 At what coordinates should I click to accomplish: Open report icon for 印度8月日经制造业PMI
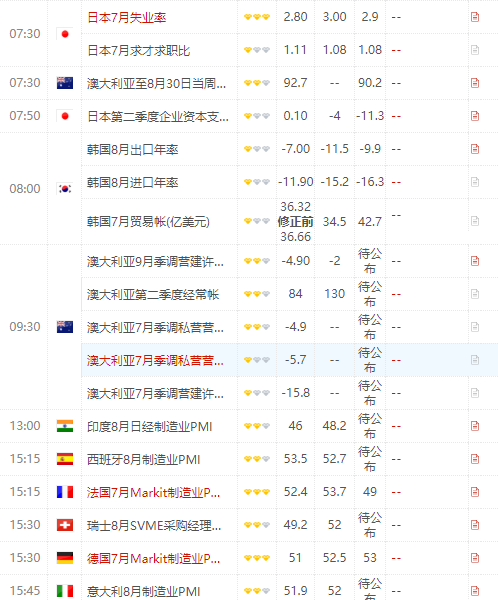click(475, 426)
